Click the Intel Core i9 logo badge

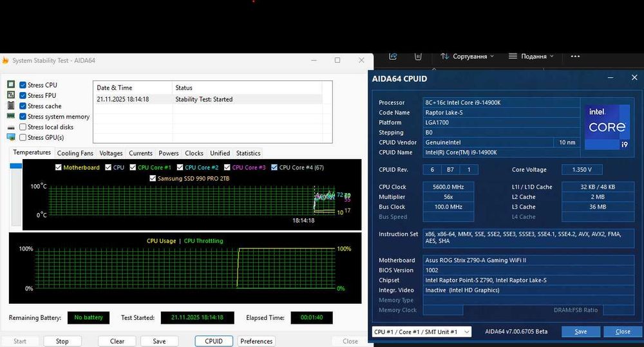click(607, 127)
